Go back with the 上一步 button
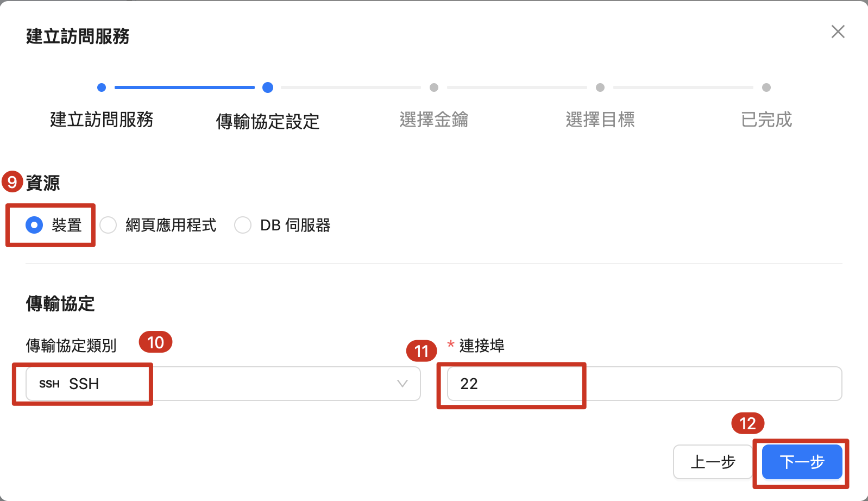The width and height of the screenshot is (868, 501). coord(713,462)
